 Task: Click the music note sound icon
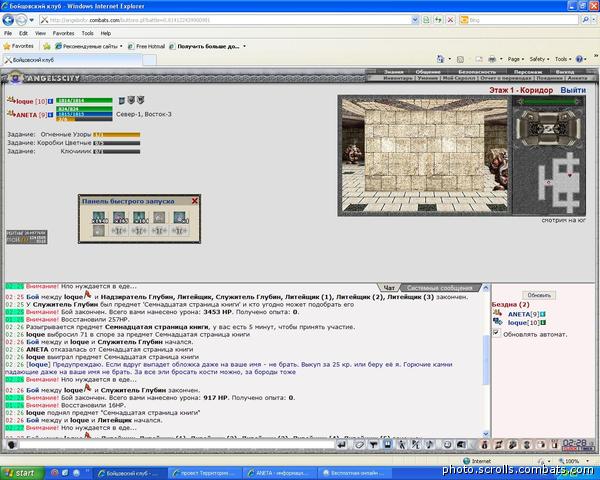point(430,444)
